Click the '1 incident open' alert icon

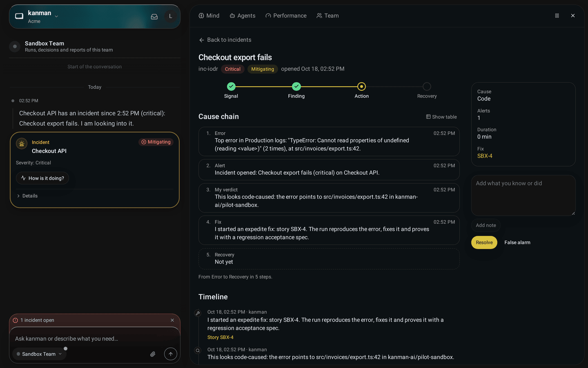click(x=16, y=320)
